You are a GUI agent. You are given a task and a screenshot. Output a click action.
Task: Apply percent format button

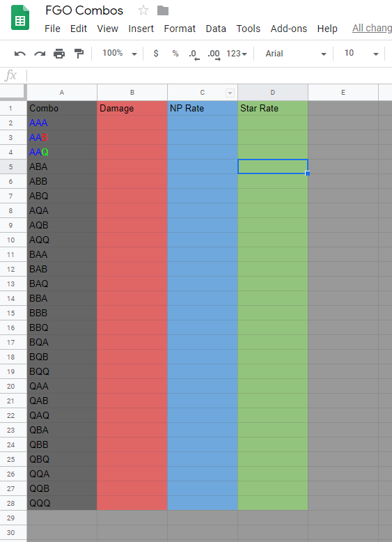point(175,54)
